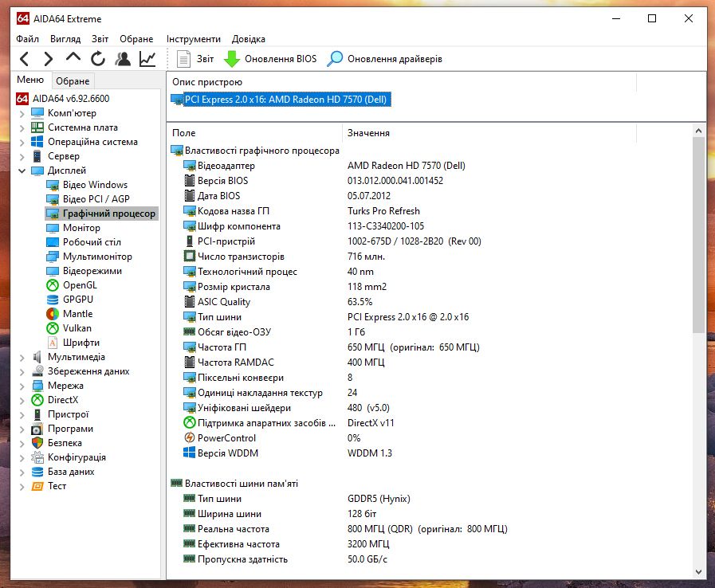Screen dimensions: 715x588
Task: Click the Мультимонітор icon
Action: pyautogui.click(x=53, y=257)
